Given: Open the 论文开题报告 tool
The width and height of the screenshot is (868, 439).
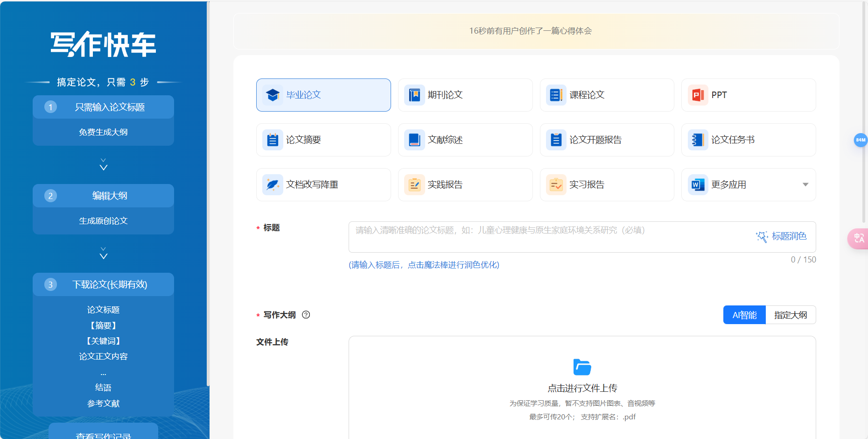Looking at the screenshot, I should point(606,140).
